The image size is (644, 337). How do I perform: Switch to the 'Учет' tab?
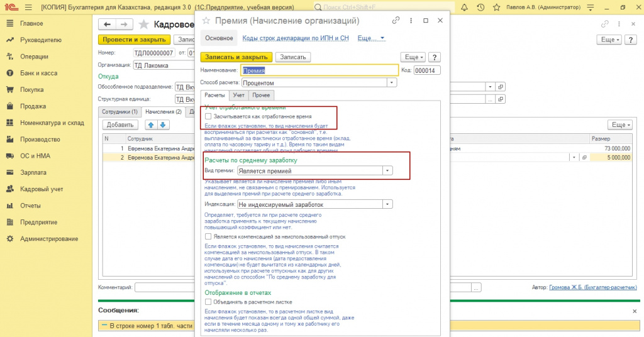tap(238, 95)
